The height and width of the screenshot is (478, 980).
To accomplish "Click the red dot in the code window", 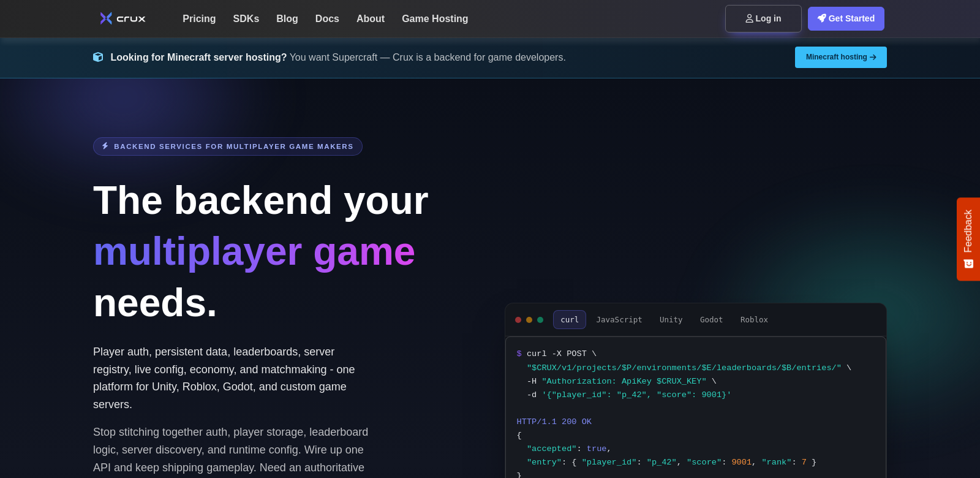I will [518, 320].
